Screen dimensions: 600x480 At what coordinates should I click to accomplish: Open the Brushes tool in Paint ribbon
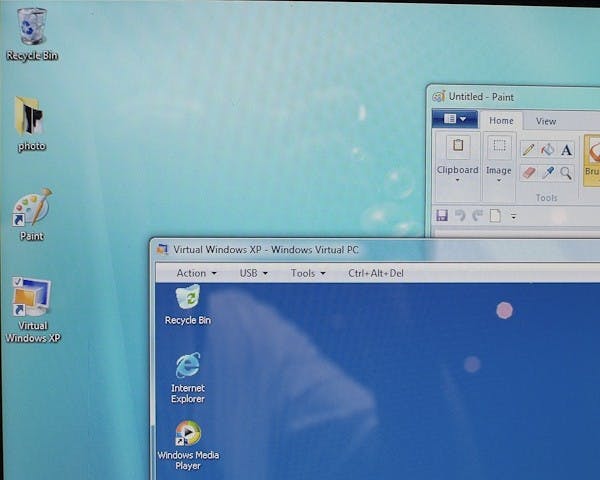592,160
